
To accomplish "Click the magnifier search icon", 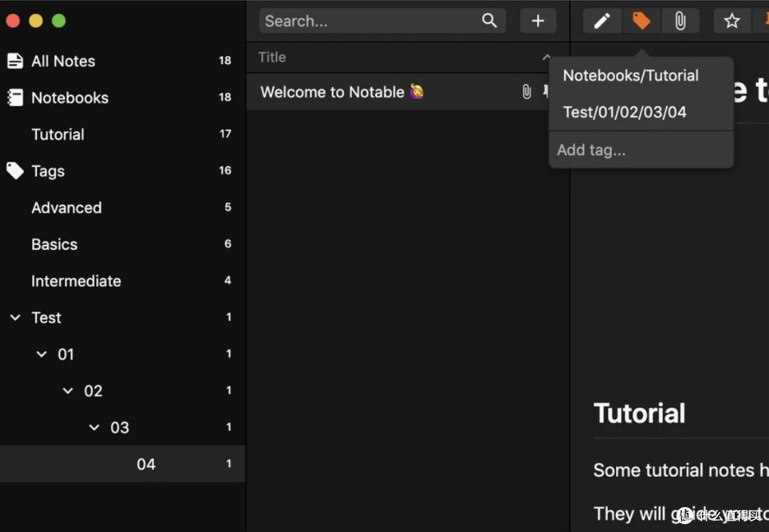I will point(489,20).
